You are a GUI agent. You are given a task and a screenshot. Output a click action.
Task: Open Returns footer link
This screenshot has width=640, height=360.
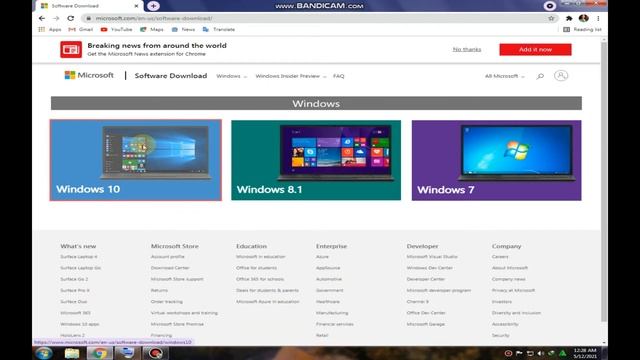click(x=159, y=290)
